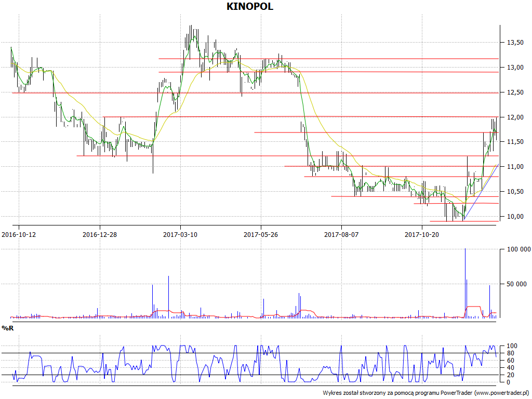
Task: Click the 11,00 price axis label
Action: (x=515, y=167)
